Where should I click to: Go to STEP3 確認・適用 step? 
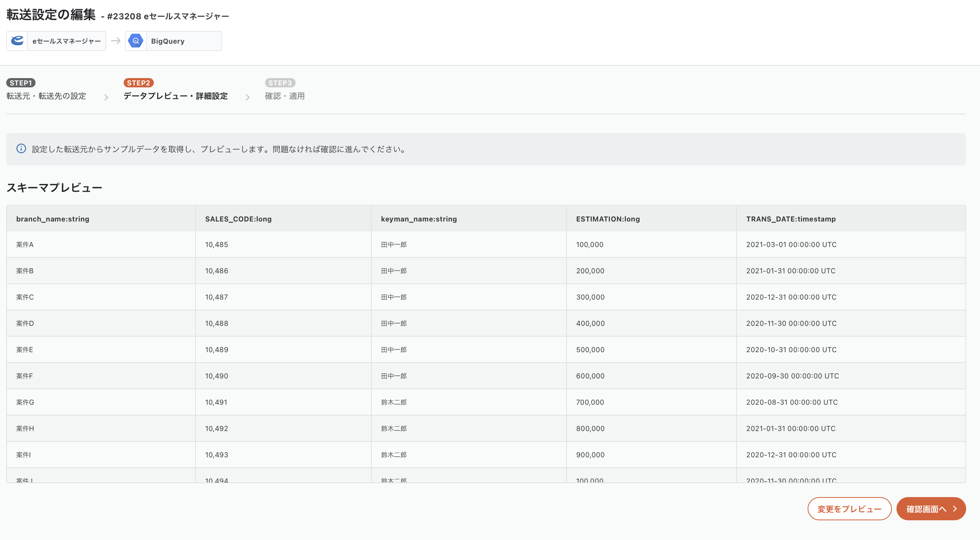pos(285,90)
